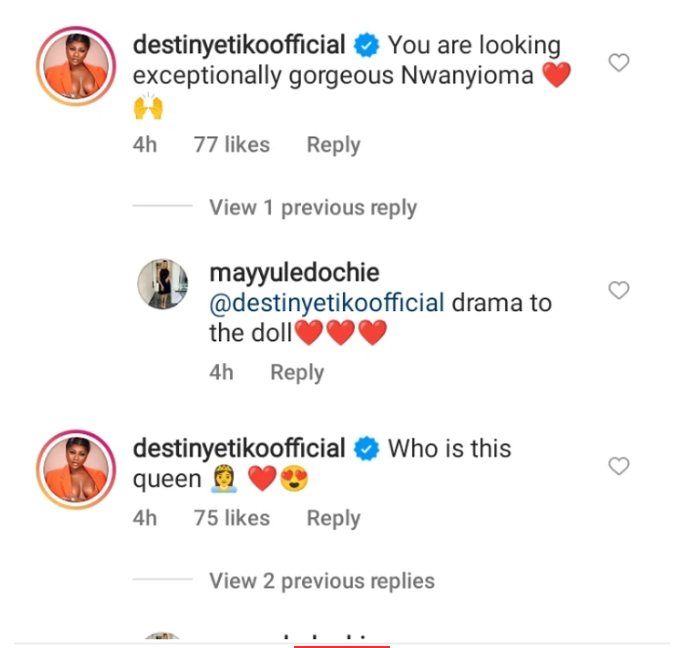Click the partially visible avatar at the bottom
The width and height of the screenshot is (684, 648).
162,640
